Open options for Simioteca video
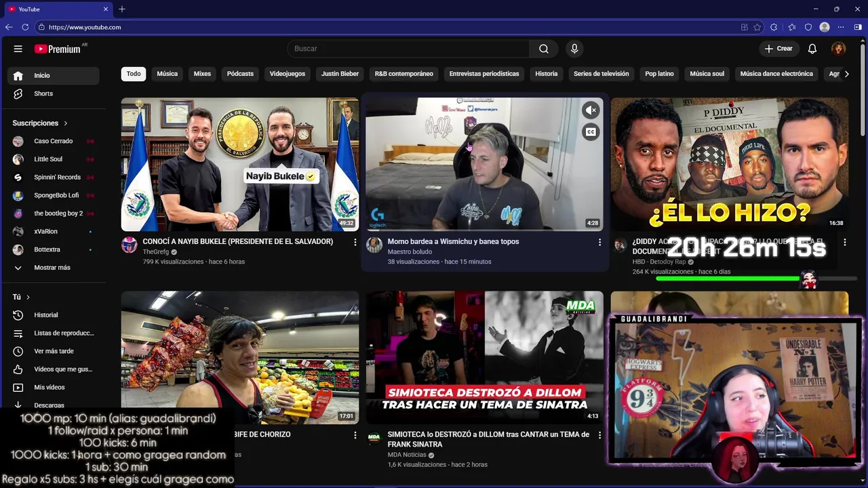Image resolution: width=868 pixels, height=488 pixels. (x=599, y=435)
